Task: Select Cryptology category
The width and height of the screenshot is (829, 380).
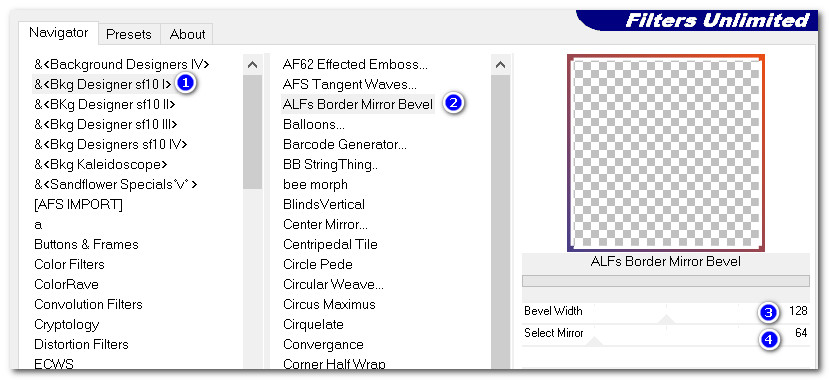Action: (x=67, y=325)
